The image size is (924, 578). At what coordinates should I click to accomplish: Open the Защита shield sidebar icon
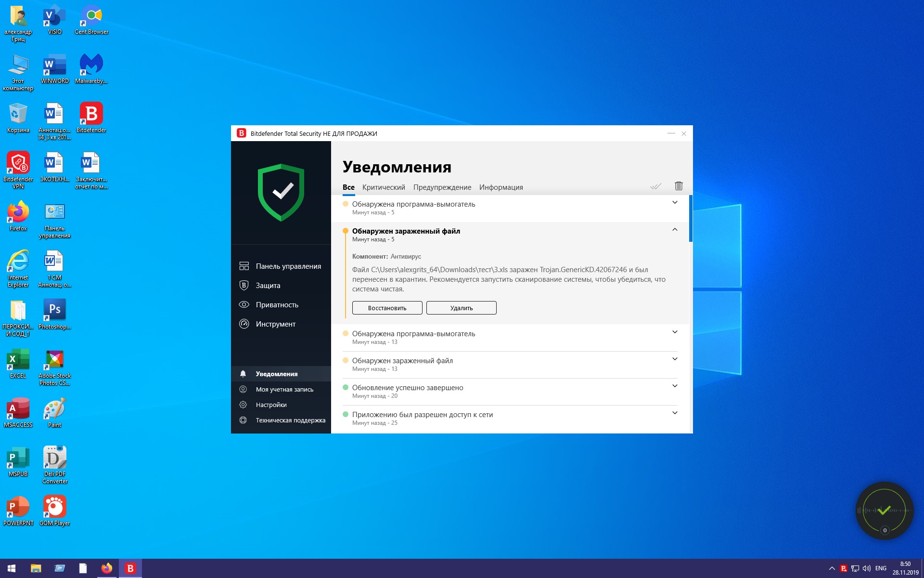(244, 285)
